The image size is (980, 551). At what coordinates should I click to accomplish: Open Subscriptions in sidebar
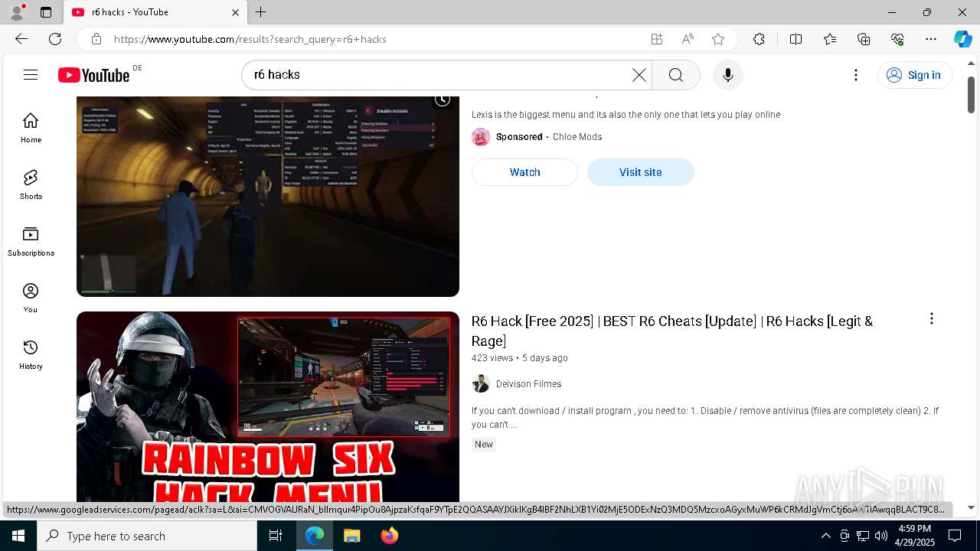tap(31, 241)
